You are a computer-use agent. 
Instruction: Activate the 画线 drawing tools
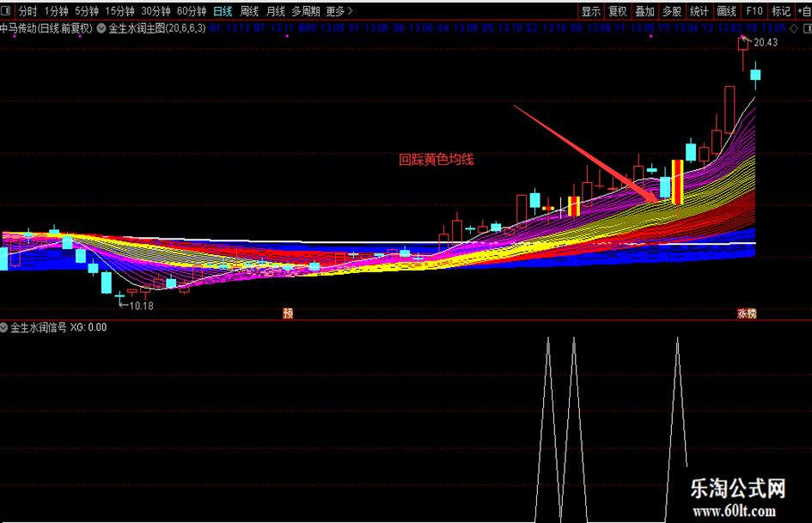[727, 11]
